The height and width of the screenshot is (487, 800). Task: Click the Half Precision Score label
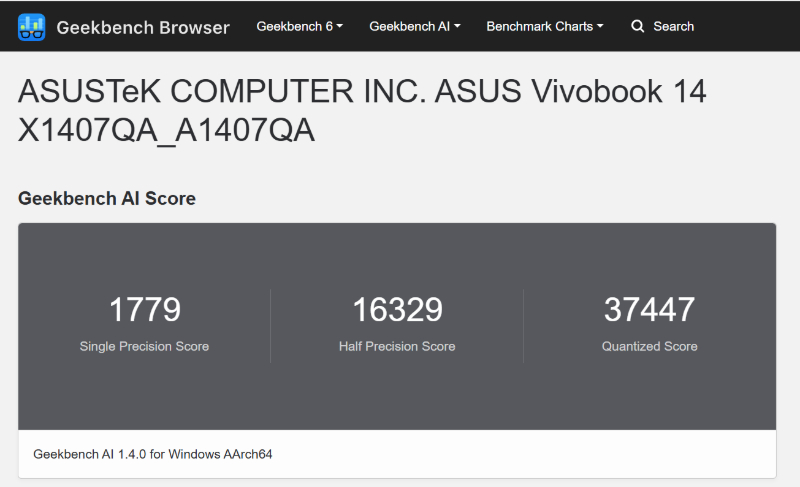pyautogui.click(x=397, y=347)
